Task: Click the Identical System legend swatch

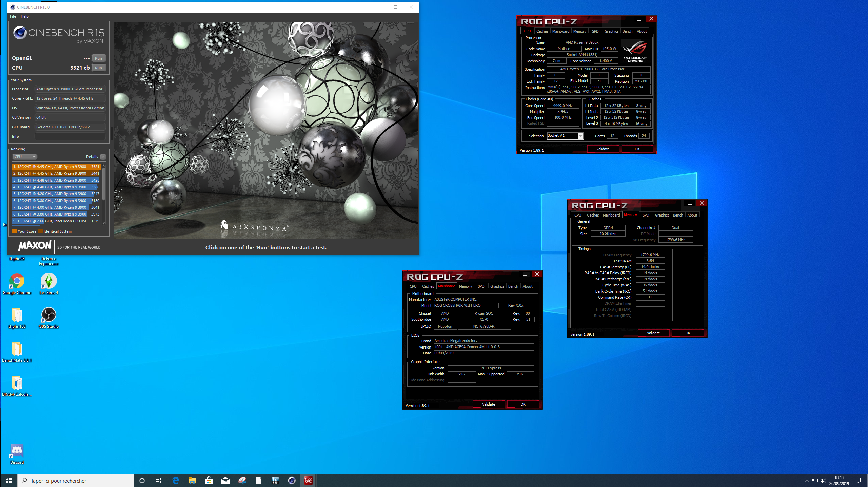Action: 40,231
